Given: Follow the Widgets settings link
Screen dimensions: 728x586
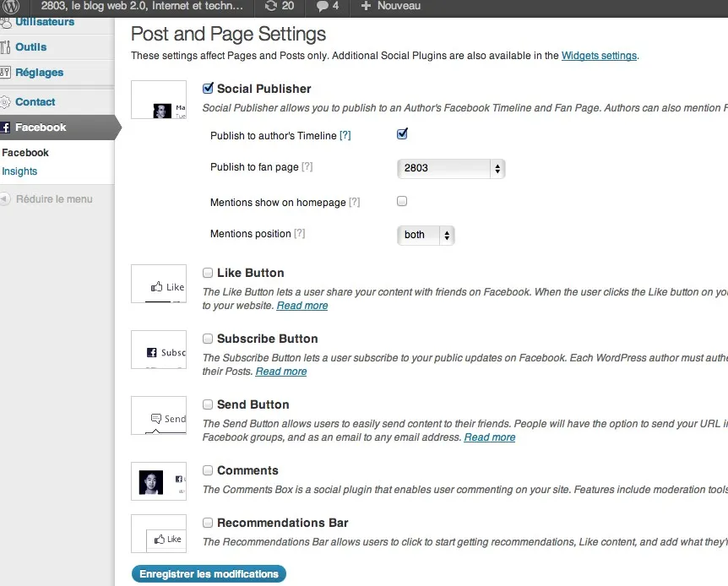Looking at the screenshot, I should [599, 55].
